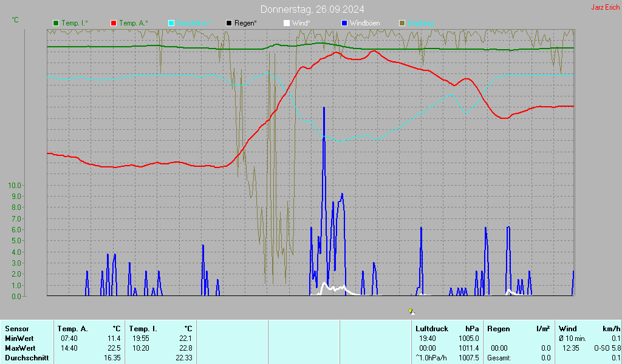The width and height of the screenshot is (622, 364).
Task: Click the wind direction value 'O-SO 5.8'
Action: [607, 348]
